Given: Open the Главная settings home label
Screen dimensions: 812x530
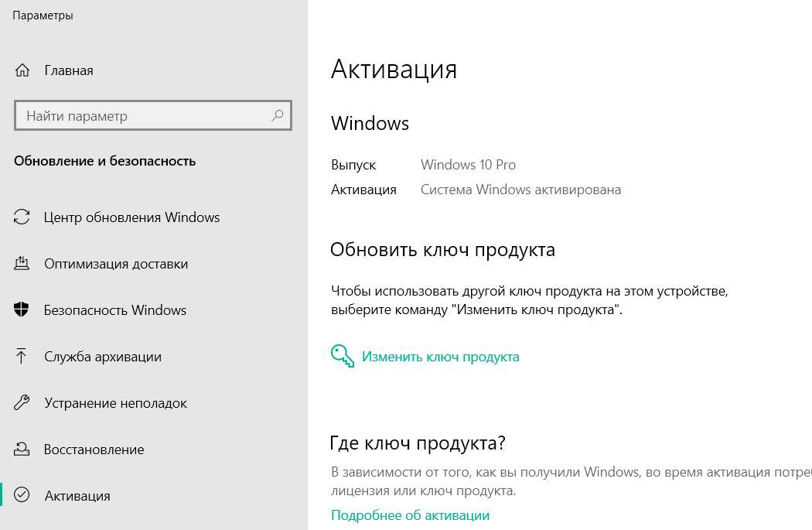Looking at the screenshot, I should point(69,70).
